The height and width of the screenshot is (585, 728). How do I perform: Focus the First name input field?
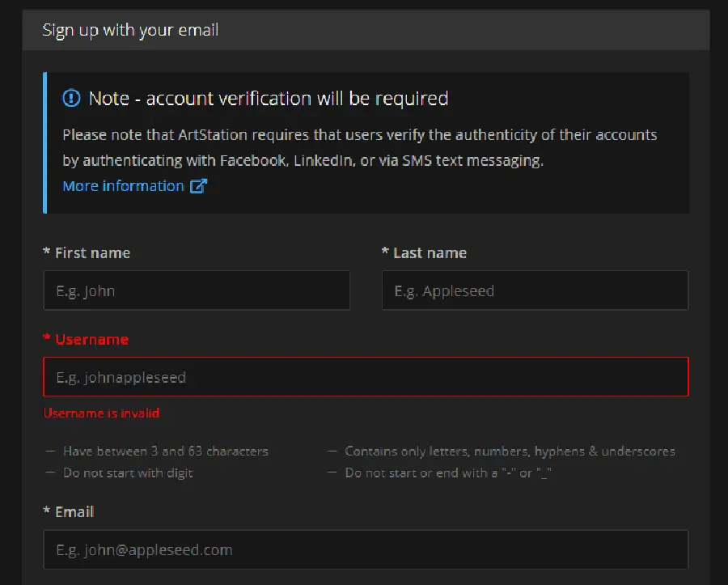197,290
